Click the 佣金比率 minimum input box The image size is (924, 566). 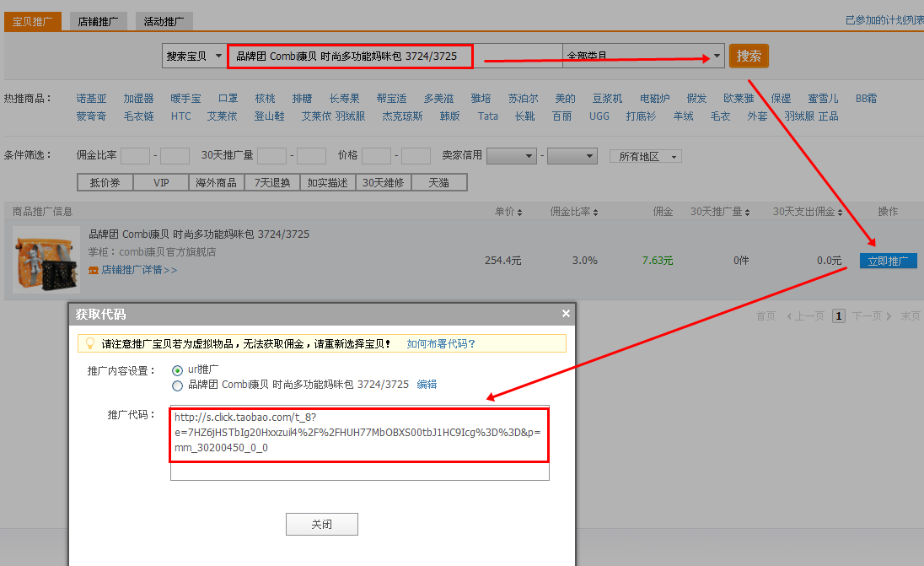click(135, 156)
